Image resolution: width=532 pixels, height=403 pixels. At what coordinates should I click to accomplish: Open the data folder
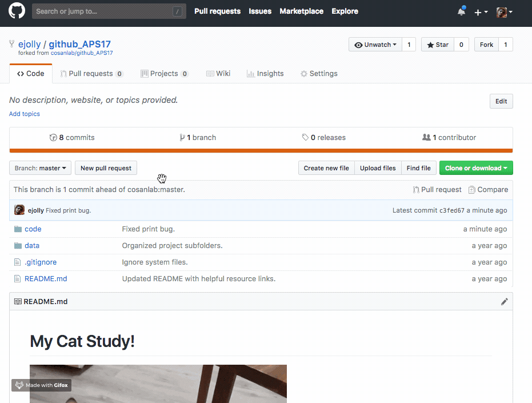click(x=32, y=245)
